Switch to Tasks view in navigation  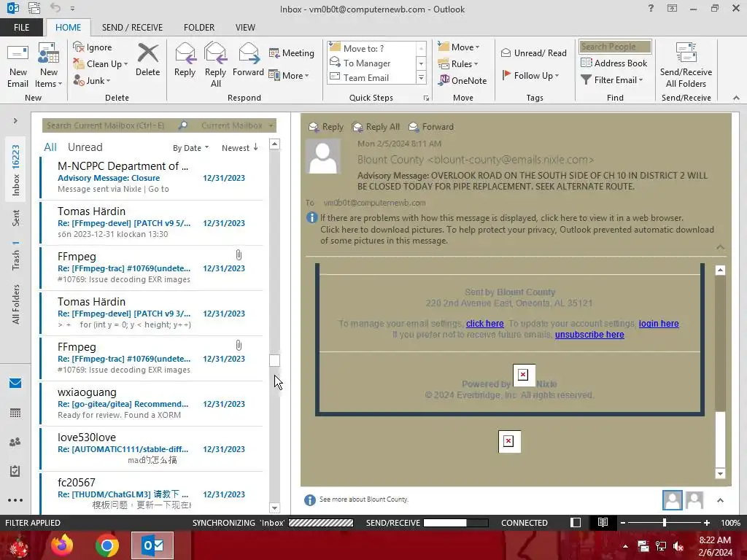coord(15,471)
